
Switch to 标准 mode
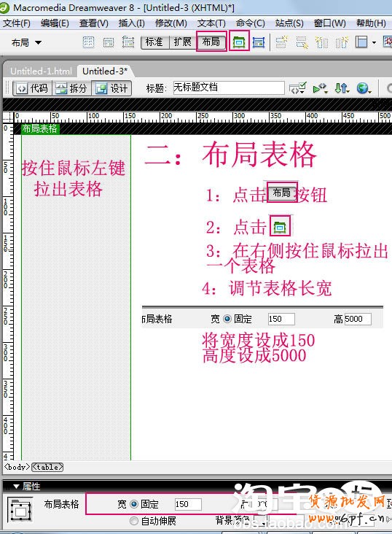[154, 42]
